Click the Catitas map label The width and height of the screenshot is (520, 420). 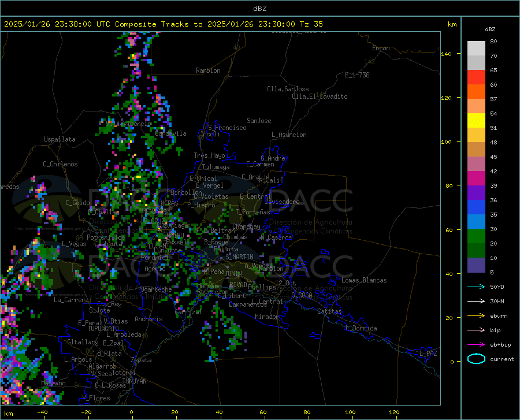click(329, 311)
